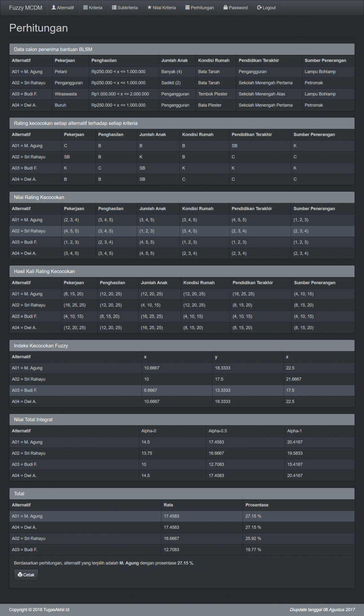Viewport: 364px width, 616px height.
Task: Click the printer icon on Cetak button
Action: pyautogui.click(x=20, y=575)
